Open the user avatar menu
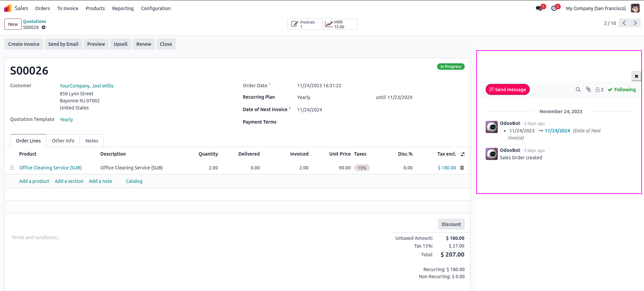 click(635, 8)
